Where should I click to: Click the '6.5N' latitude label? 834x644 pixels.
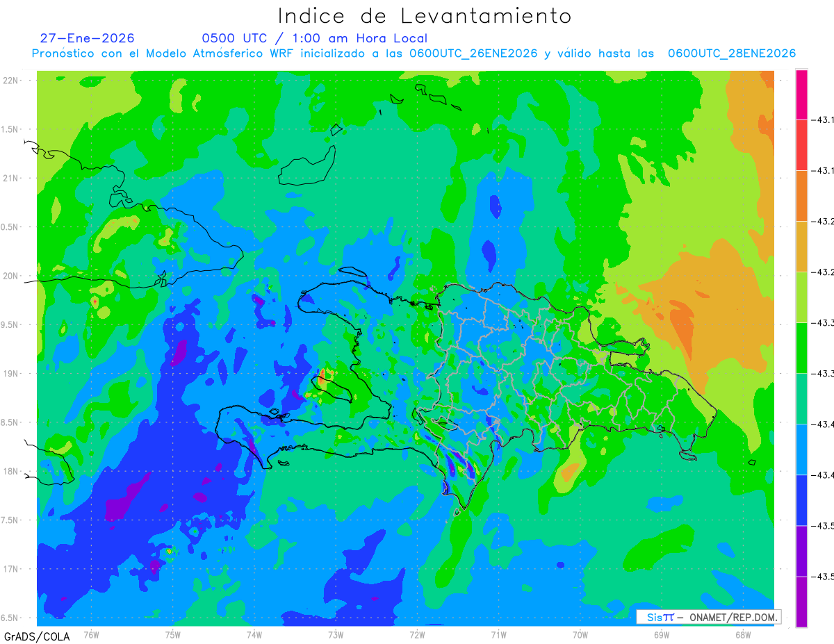(10, 618)
